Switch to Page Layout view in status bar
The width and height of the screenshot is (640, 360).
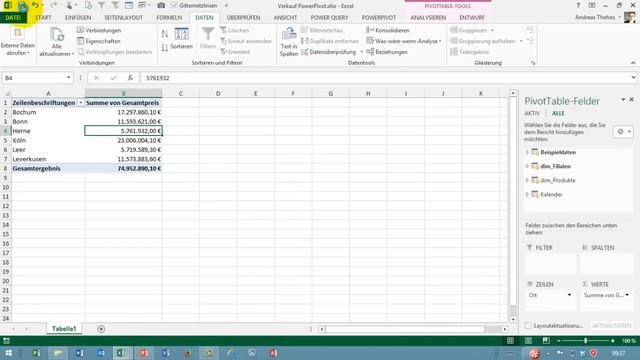pos(528,340)
